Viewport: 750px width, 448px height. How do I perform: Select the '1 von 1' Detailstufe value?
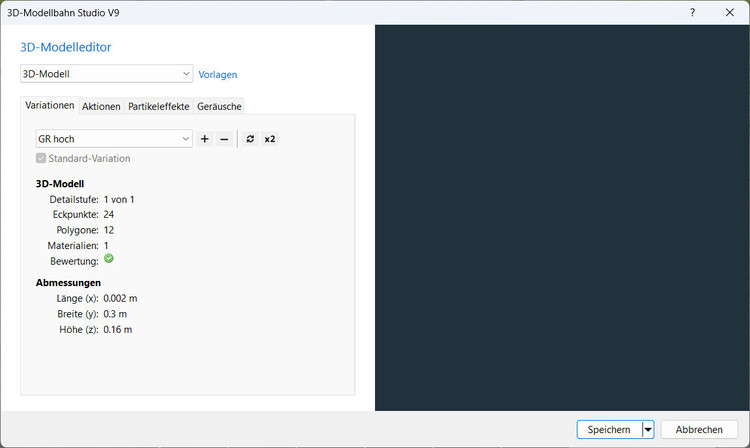pos(119,199)
